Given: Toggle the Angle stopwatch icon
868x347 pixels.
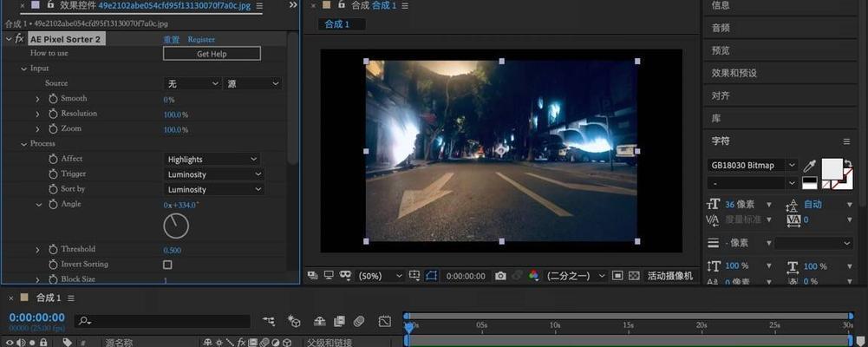Looking at the screenshot, I should pyautogui.click(x=53, y=204).
